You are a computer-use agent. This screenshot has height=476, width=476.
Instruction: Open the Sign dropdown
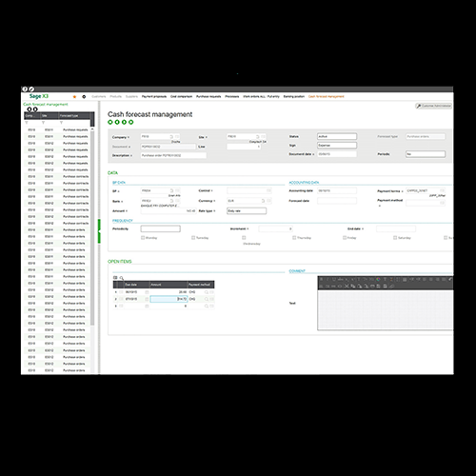click(337, 146)
